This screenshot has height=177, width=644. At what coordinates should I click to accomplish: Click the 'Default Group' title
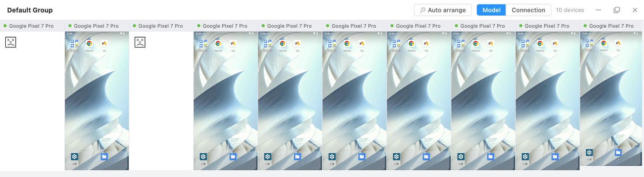click(30, 10)
